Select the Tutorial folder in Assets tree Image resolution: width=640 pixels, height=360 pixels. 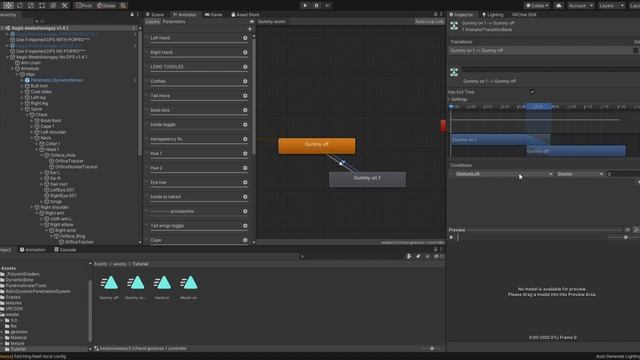click(18, 349)
